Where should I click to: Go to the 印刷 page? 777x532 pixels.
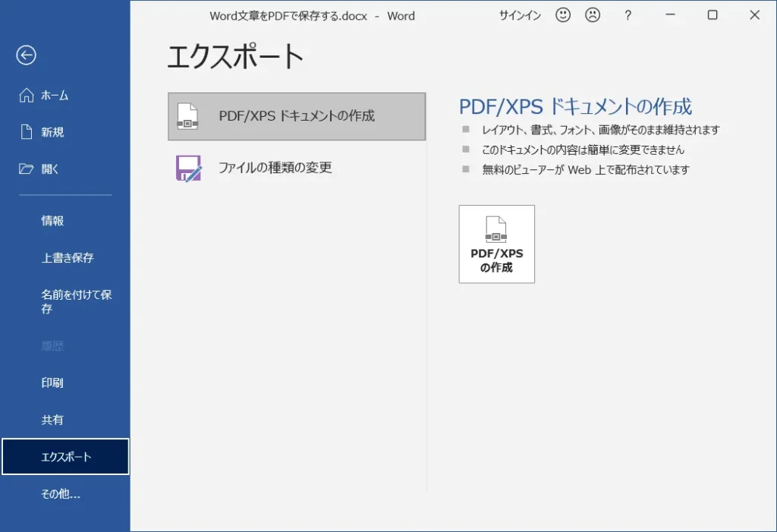[x=52, y=383]
